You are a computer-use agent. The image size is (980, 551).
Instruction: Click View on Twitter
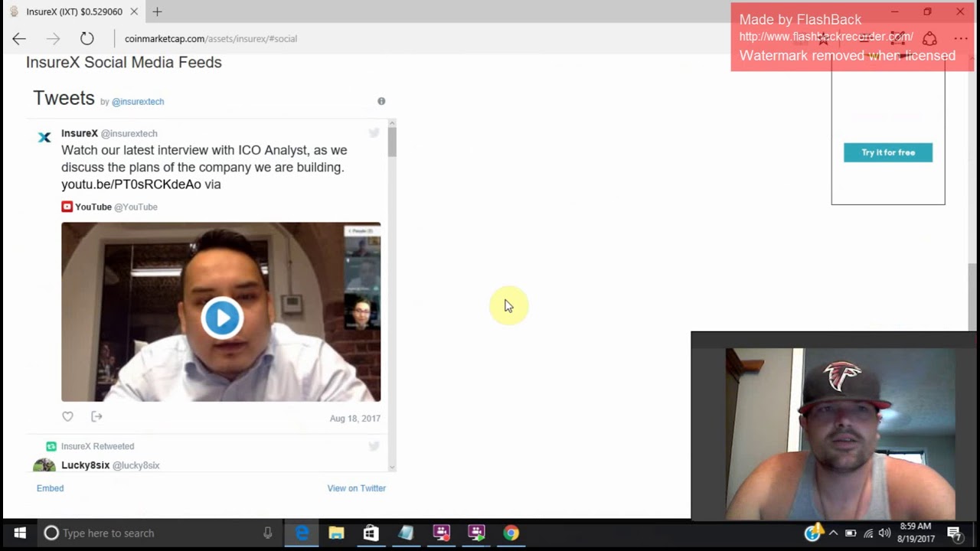(357, 488)
